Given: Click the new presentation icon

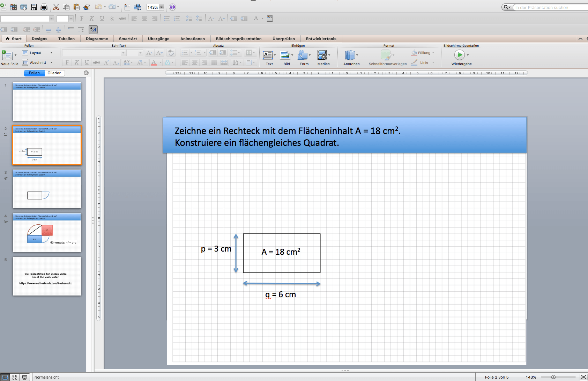Looking at the screenshot, I should pyautogui.click(x=3, y=7).
